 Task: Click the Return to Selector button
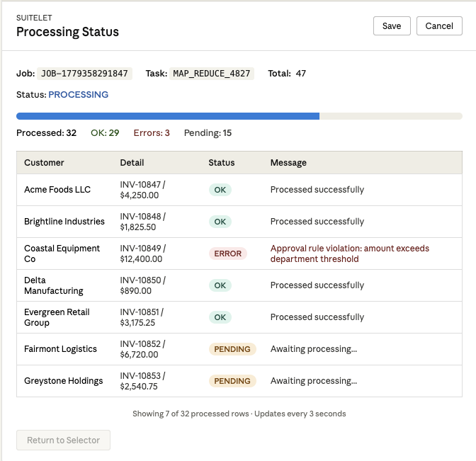63,440
